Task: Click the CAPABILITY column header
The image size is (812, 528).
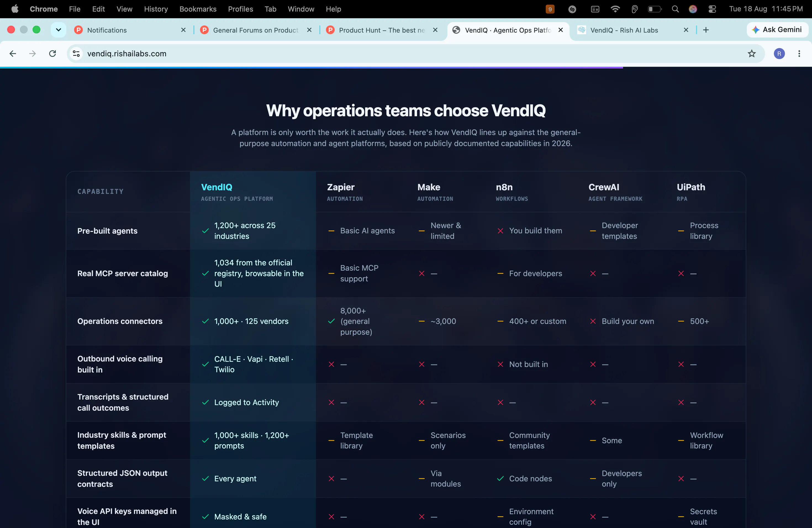Action: 100,191
